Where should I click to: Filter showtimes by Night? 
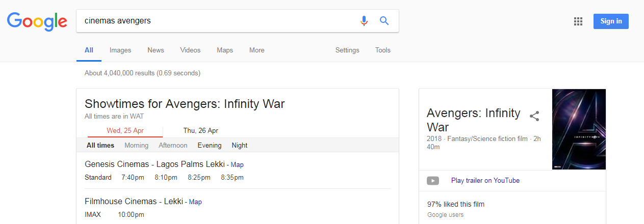click(239, 145)
